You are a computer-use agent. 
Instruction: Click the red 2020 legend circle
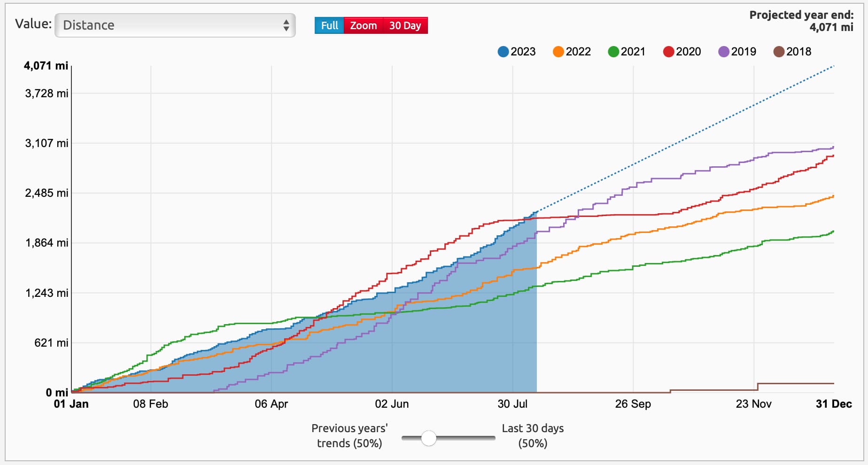[668, 52]
